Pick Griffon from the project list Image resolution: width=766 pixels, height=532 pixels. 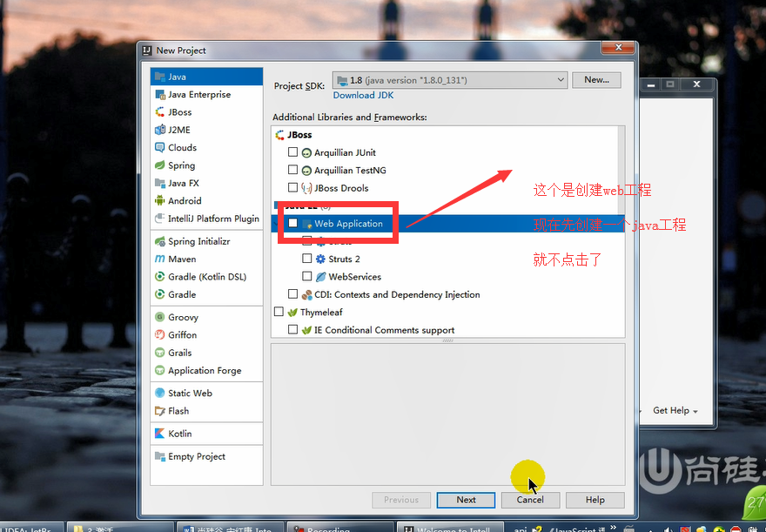coord(206,335)
